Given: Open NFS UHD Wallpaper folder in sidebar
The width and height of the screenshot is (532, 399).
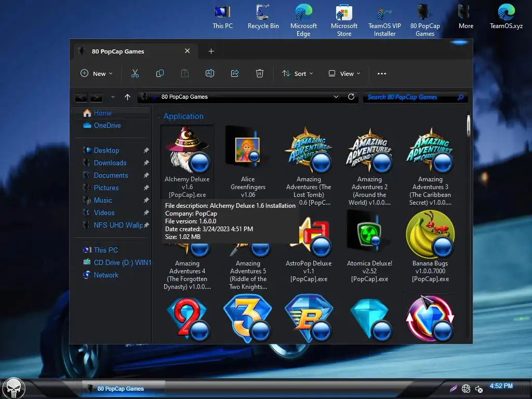Looking at the screenshot, I should (118, 225).
